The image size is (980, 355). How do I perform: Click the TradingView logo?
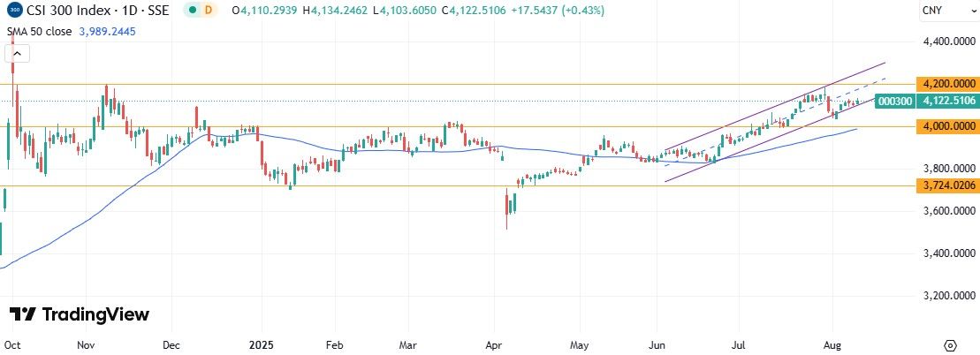[80, 314]
